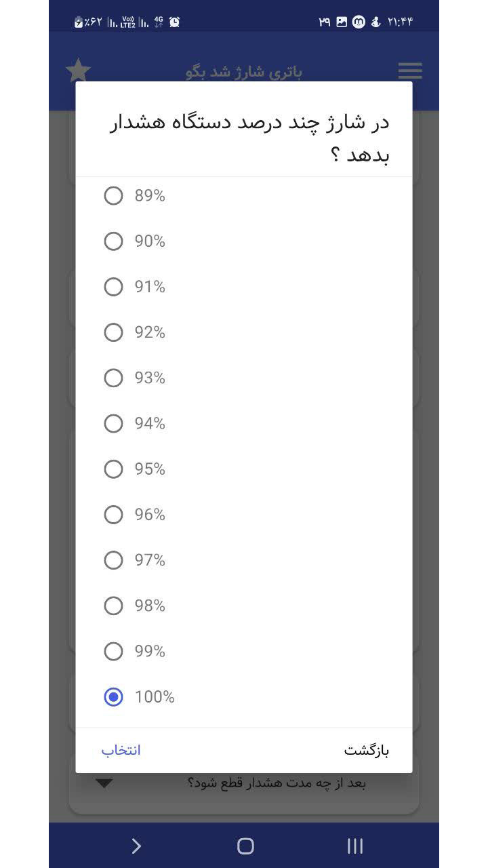This screenshot has width=488, height=868.
Task: Open the 'بعد از چه مدت هشدار قطع شود؟' dropdown
Action: click(x=276, y=784)
